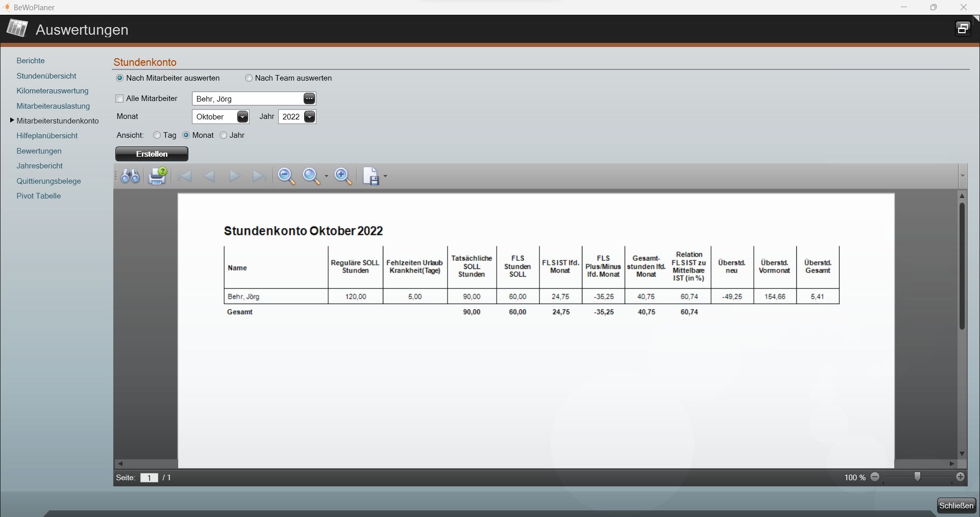
Task: Click the 5,00 Fehlzeiten value
Action: point(415,297)
